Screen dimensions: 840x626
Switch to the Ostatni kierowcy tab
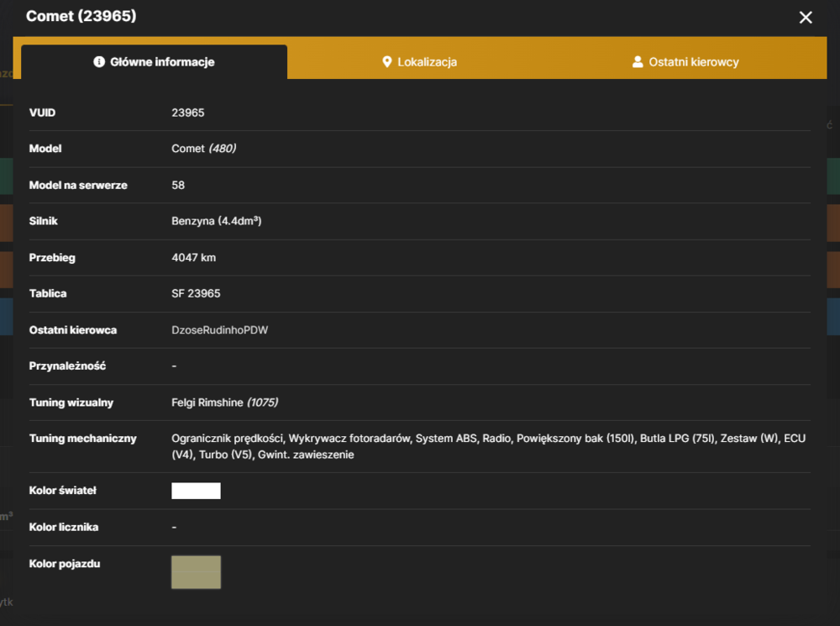(x=685, y=62)
